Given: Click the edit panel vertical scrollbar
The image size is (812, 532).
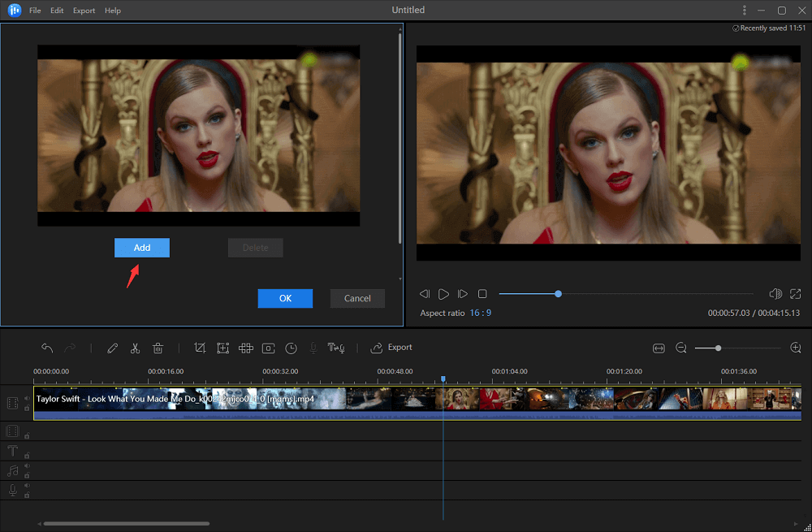Looking at the screenshot, I should (x=400, y=138).
